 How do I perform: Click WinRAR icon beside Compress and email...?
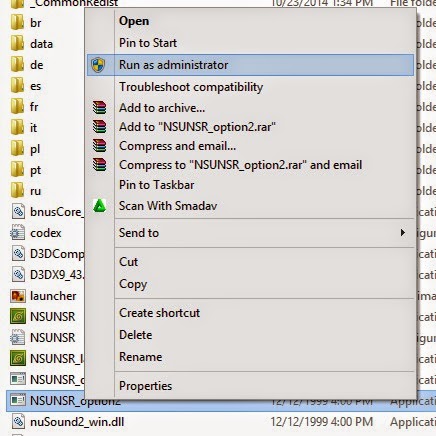(x=99, y=146)
